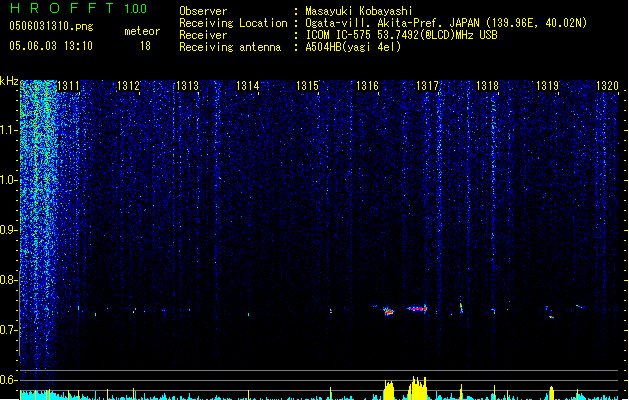This screenshot has height=400, width=629.
Task: Click the 0.9 kHz axis label
Action: click(8, 230)
